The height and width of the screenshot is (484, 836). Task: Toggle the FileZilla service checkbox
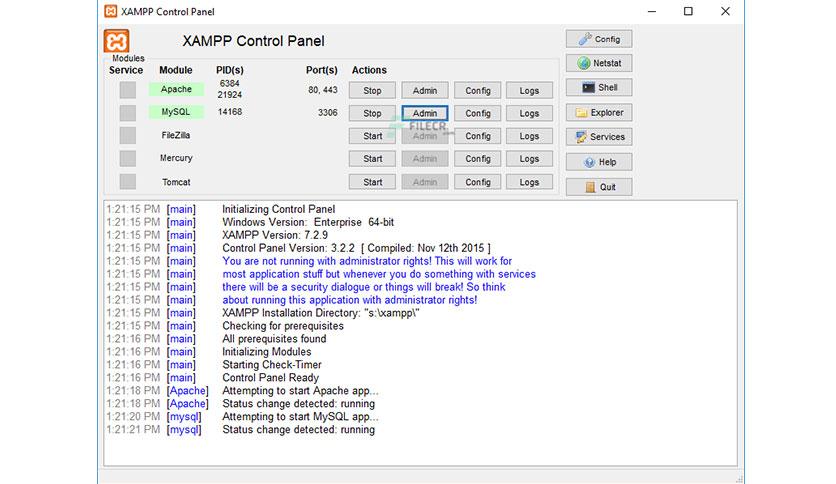(127, 135)
